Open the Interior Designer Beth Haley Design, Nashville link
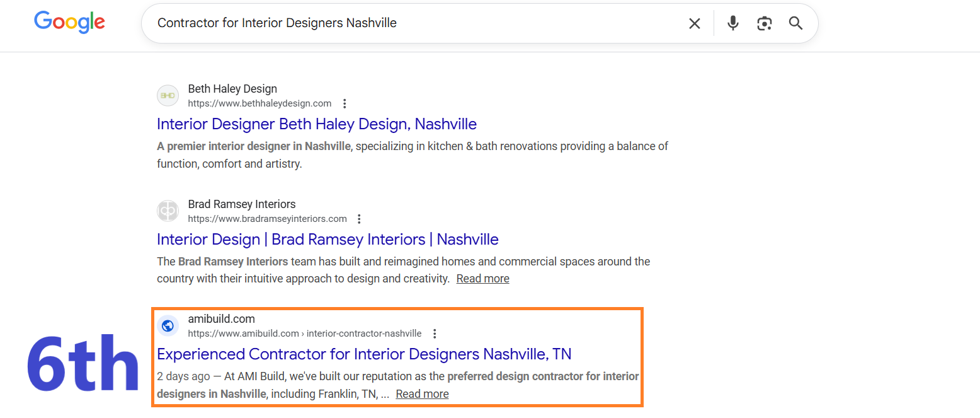The image size is (980, 418). [x=317, y=124]
